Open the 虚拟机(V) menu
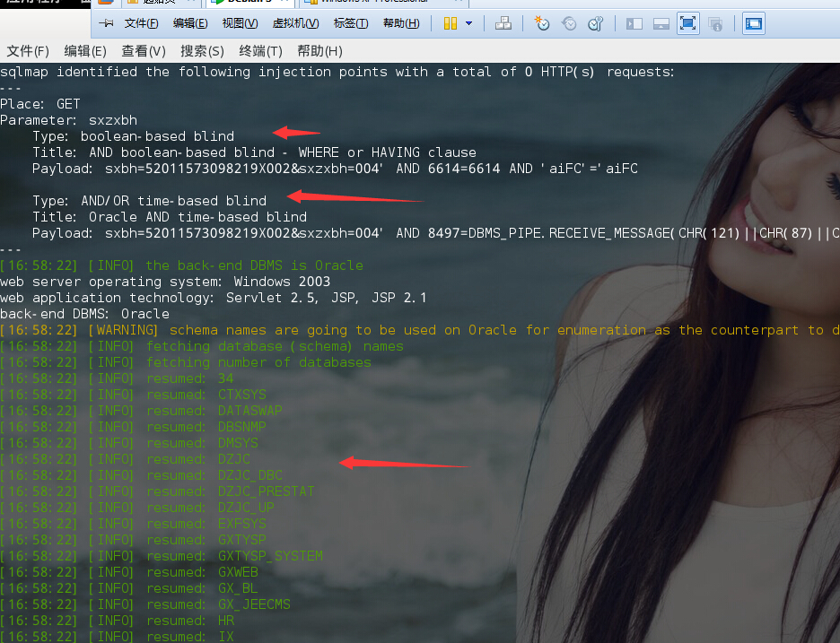This screenshot has width=840, height=643. (296, 23)
